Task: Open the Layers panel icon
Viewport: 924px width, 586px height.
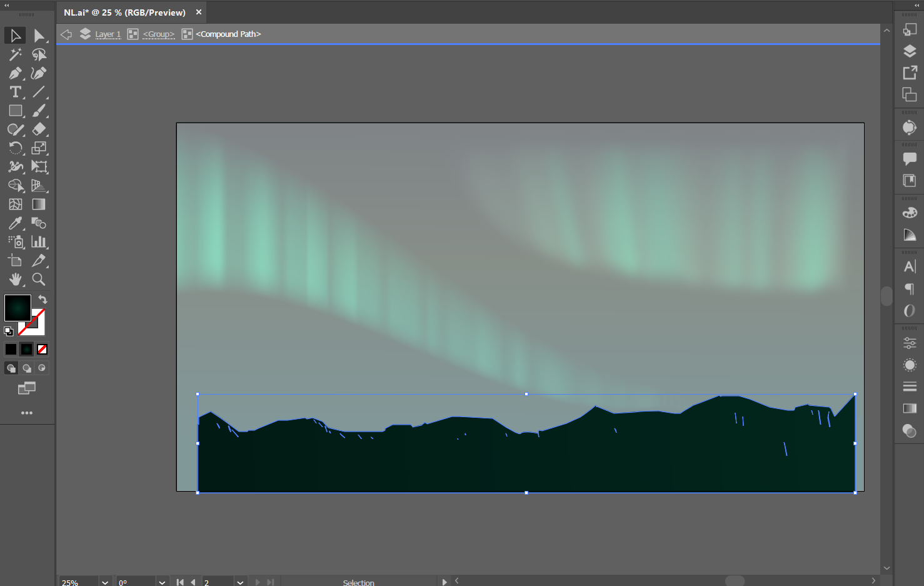Action: pyautogui.click(x=910, y=51)
